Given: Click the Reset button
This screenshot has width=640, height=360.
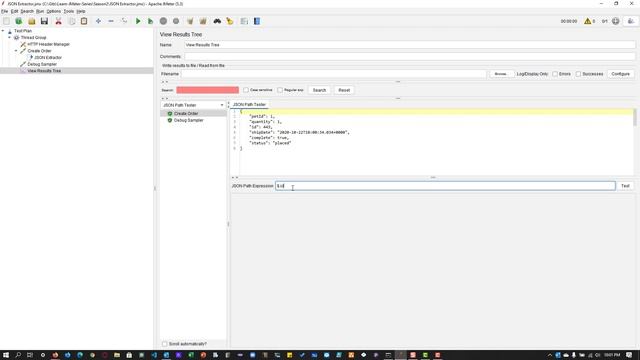Looking at the screenshot, I should [x=344, y=90].
